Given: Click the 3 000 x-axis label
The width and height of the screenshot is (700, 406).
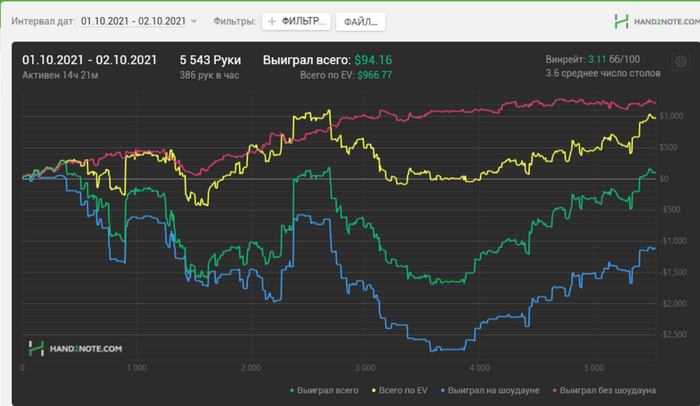Looking at the screenshot, I should (x=365, y=368).
